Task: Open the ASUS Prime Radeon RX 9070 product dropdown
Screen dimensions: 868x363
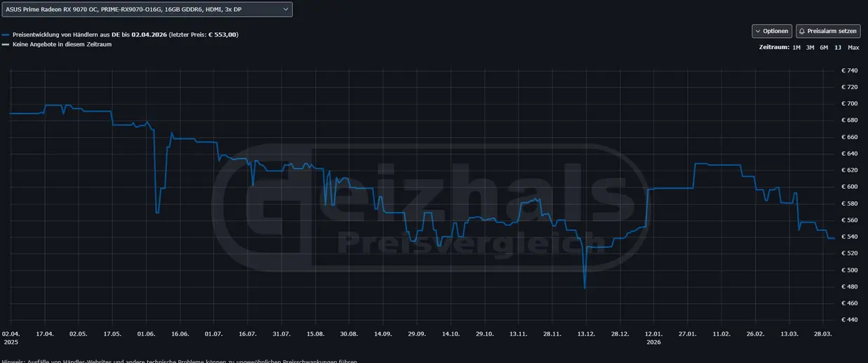Action: pyautogui.click(x=147, y=9)
